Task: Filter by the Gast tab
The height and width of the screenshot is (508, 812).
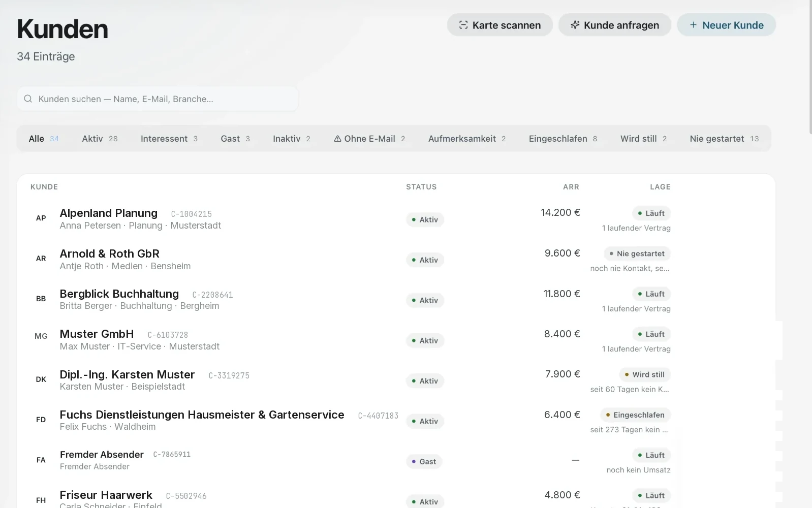Action: click(235, 139)
